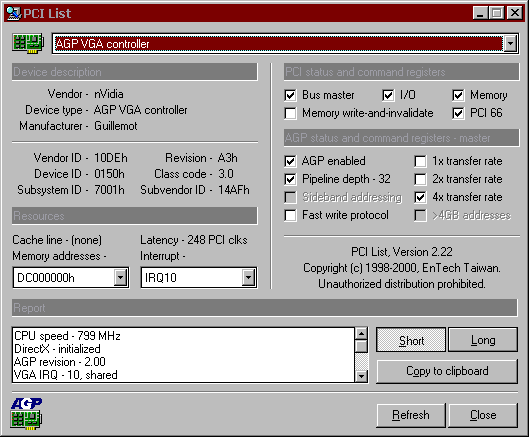Click the report scrollbar up arrow
529x437 pixels.
361,334
